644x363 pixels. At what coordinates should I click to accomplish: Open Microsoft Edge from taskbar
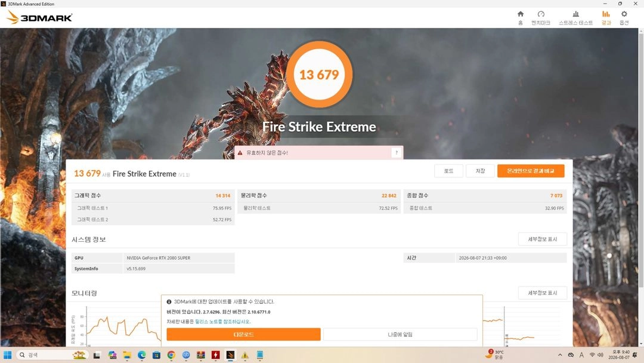[x=142, y=355]
